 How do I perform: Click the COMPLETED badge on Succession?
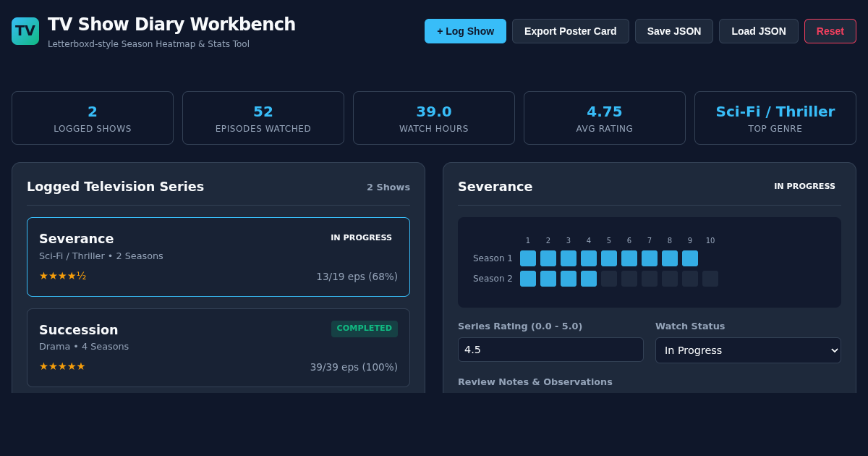(365, 329)
